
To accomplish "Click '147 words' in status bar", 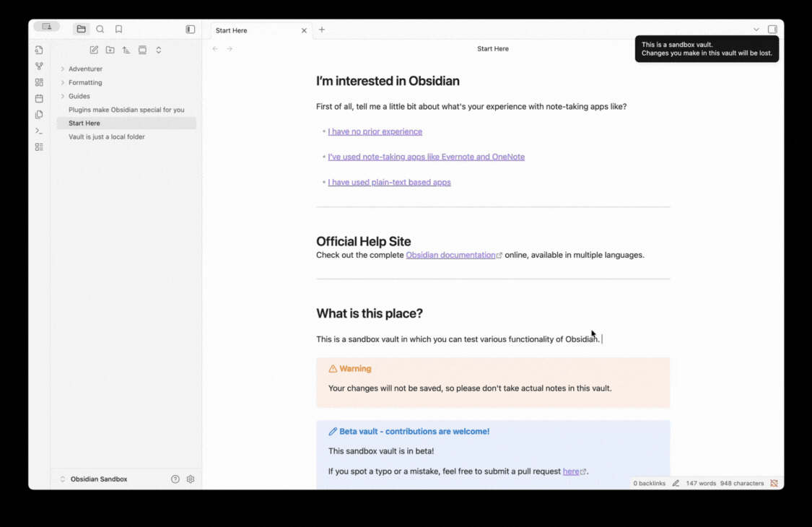I will pyautogui.click(x=701, y=484).
